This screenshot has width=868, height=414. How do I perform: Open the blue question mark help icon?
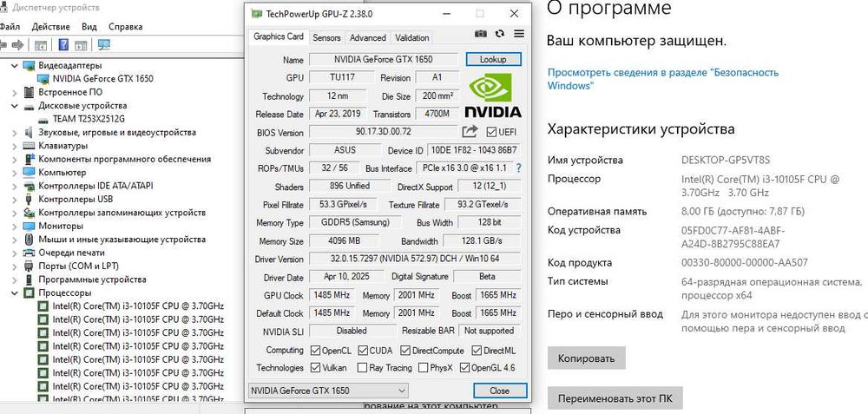(63, 45)
